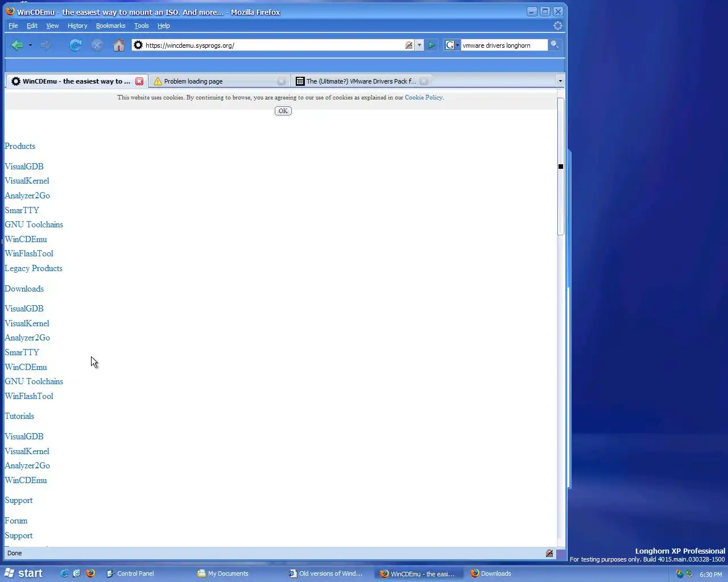Screen dimensions: 728x582
Task: Click the Tutorials heading link
Action: coord(19,416)
